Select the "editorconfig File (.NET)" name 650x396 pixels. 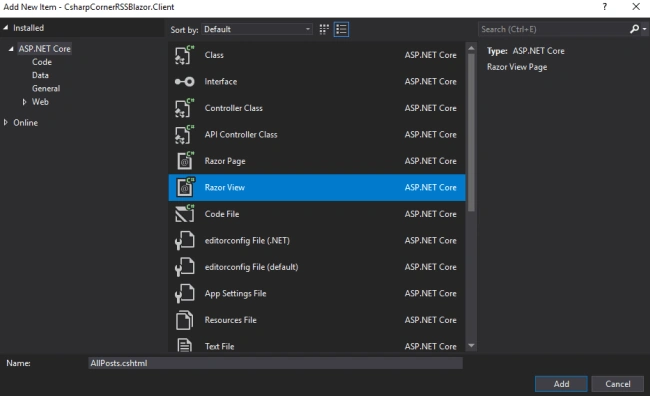[x=247, y=241]
